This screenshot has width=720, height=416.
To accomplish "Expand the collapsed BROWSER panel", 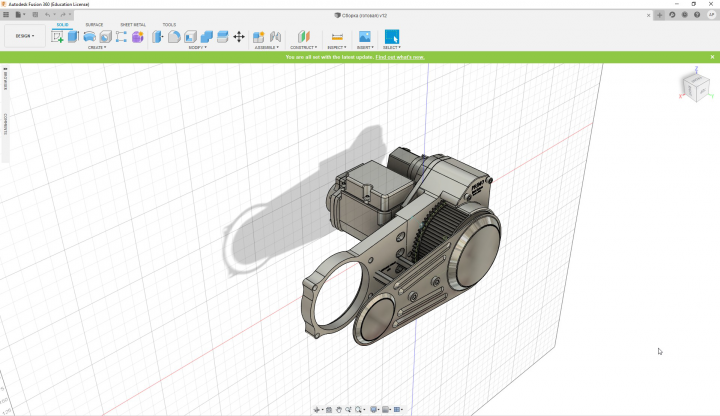I will tap(5, 79).
